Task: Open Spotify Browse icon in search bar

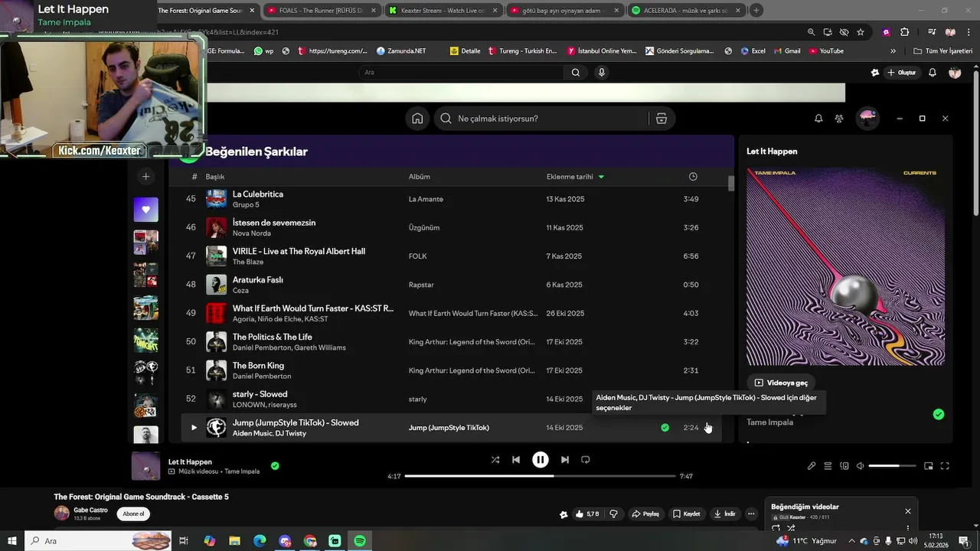Action: click(x=661, y=119)
